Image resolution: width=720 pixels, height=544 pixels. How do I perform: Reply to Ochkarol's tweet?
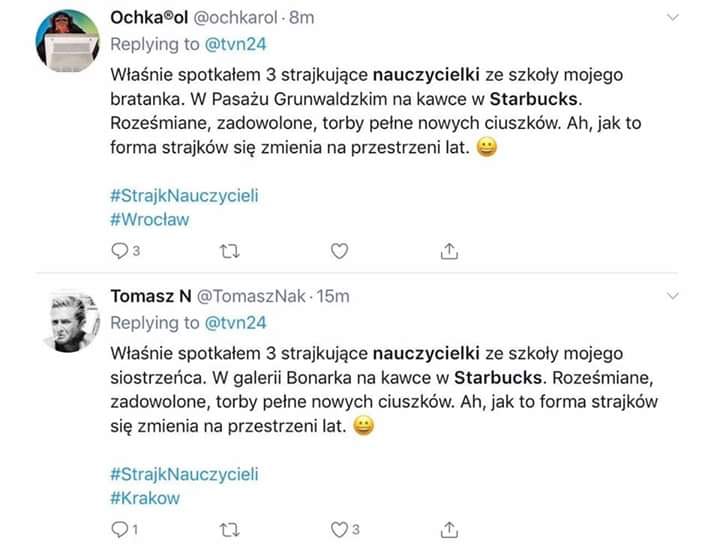(x=118, y=251)
